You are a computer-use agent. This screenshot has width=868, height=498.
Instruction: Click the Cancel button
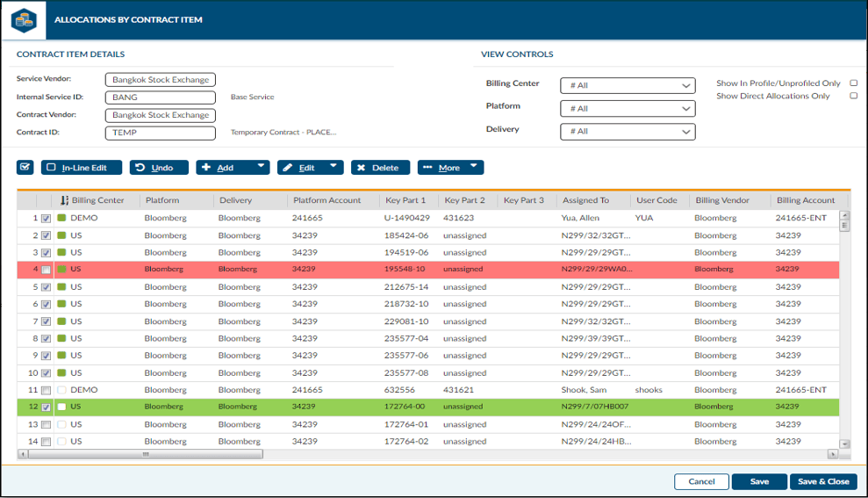point(701,481)
